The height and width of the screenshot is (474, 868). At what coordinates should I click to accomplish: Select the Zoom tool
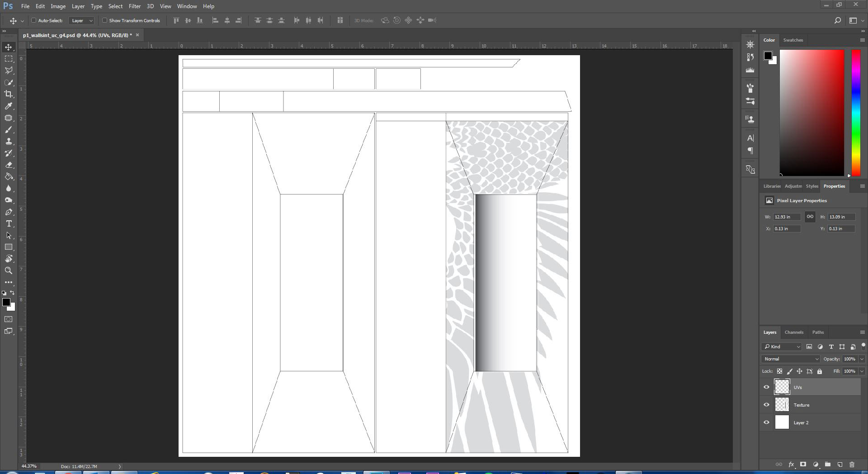(x=9, y=271)
